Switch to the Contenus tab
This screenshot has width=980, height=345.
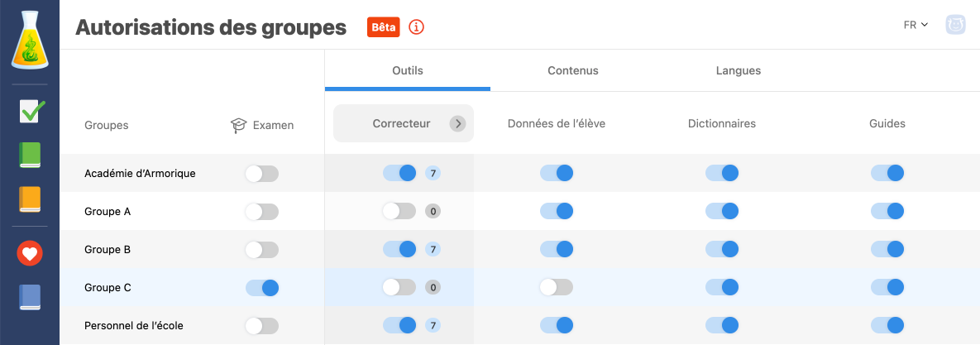(x=572, y=71)
